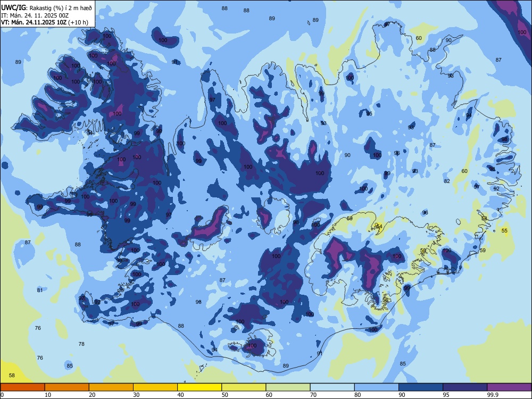Viewport: 532px width, 399px height.
Task: Click the legend tick label '70'
Action: coord(313,395)
